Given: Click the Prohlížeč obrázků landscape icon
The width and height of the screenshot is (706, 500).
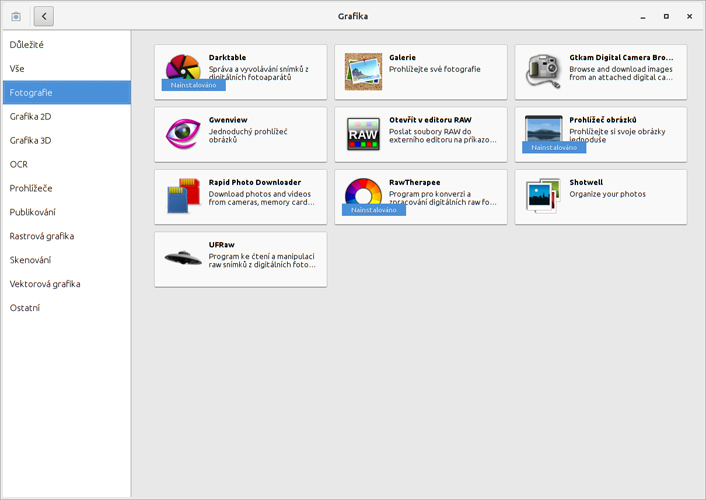Looking at the screenshot, I should point(543,130).
